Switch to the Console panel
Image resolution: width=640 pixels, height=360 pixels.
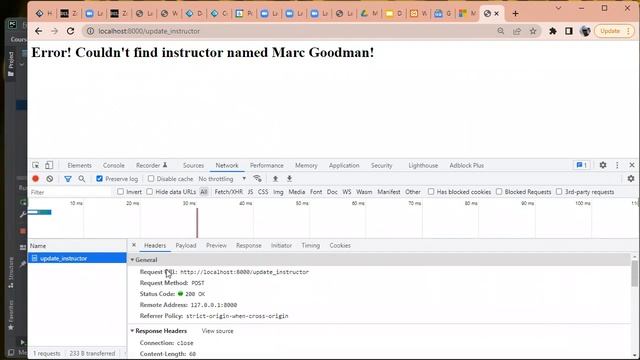pos(114,165)
